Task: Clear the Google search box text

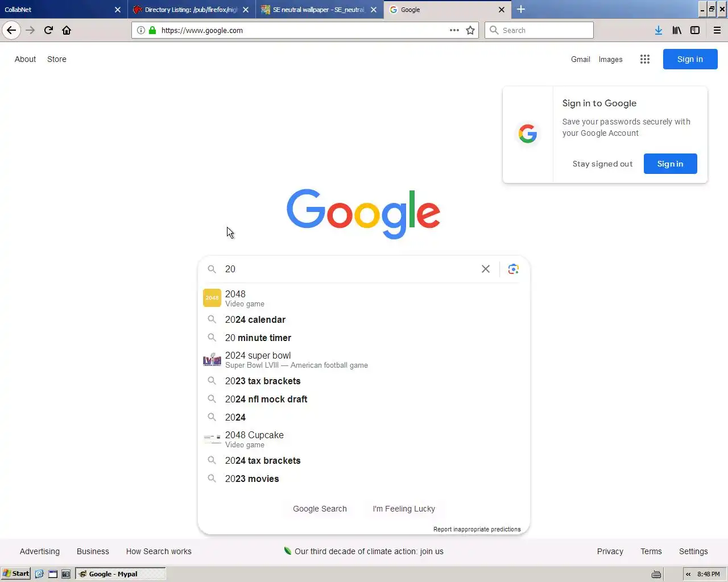Action: pyautogui.click(x=486, y=269)
